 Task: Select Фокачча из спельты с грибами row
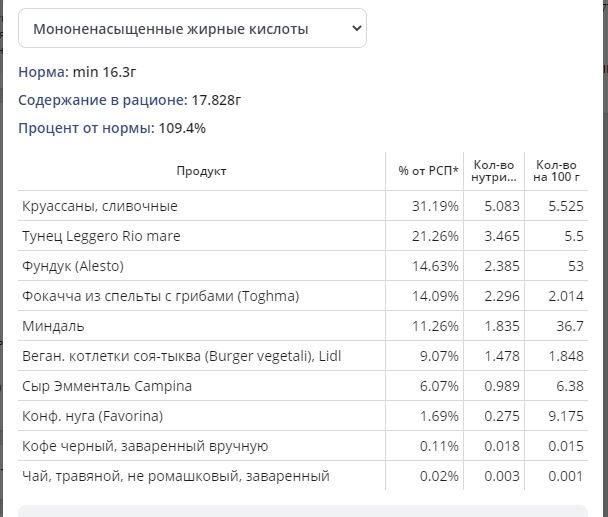pos(303,296)
